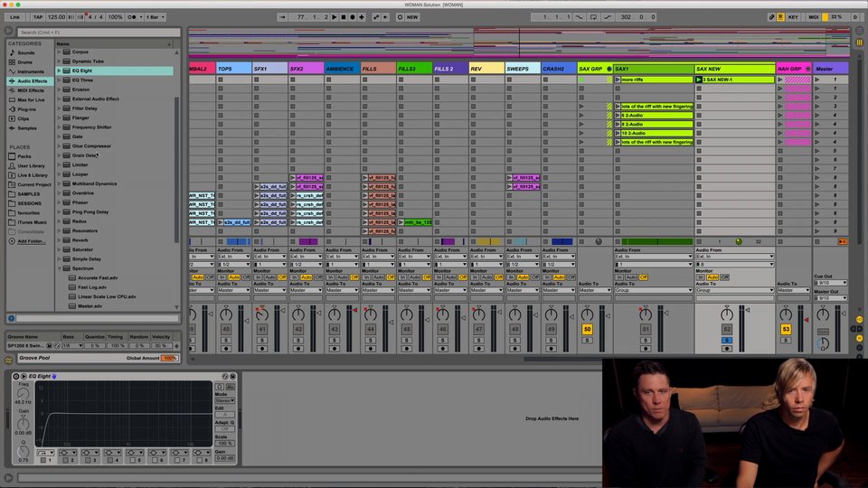
Task: Click Add Folder in Places
Action: (30, 241)
